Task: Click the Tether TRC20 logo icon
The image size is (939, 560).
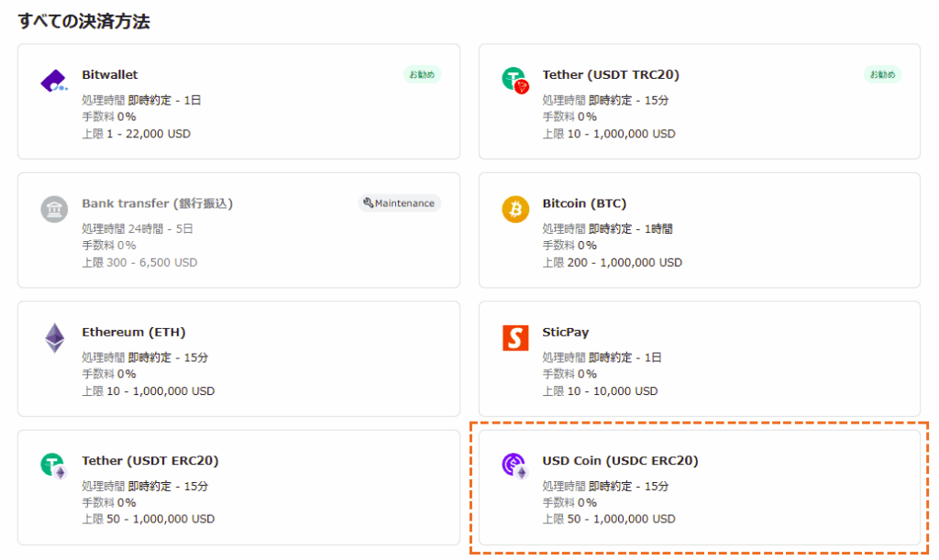Action: (x=515, y=80)
